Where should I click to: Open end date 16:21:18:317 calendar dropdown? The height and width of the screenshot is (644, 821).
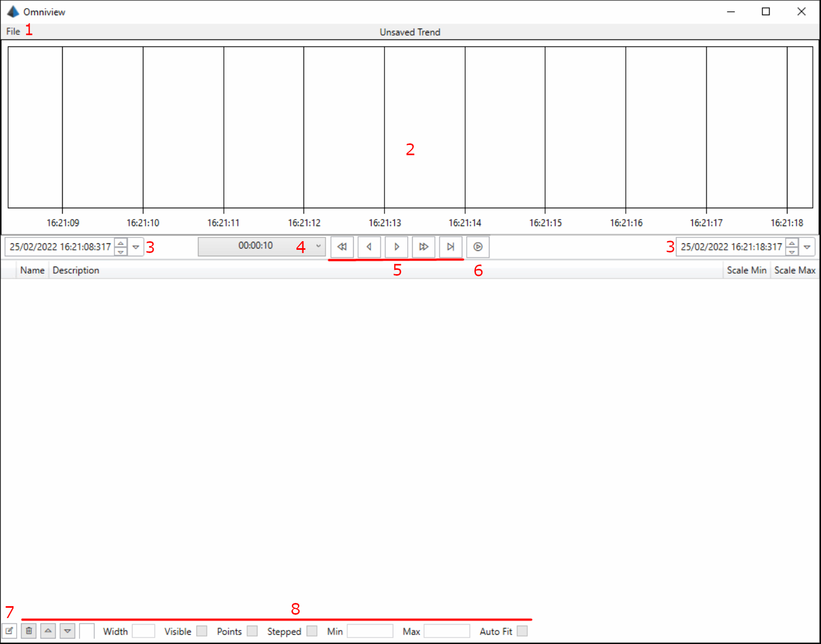point(807,247)
